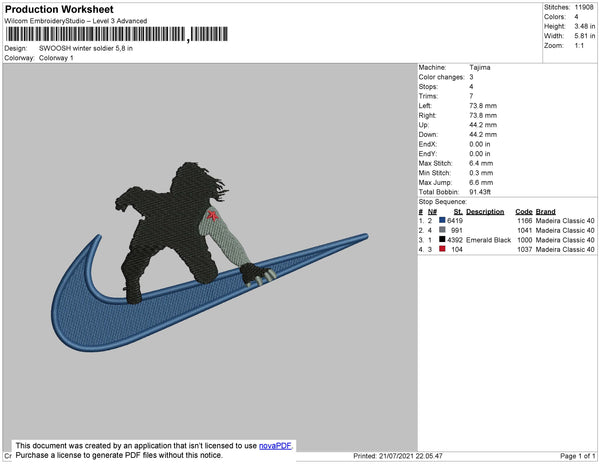This screenshot has height=464, width=600.
Task: Select the red swatch for color 1037
Action: [442, 249]
